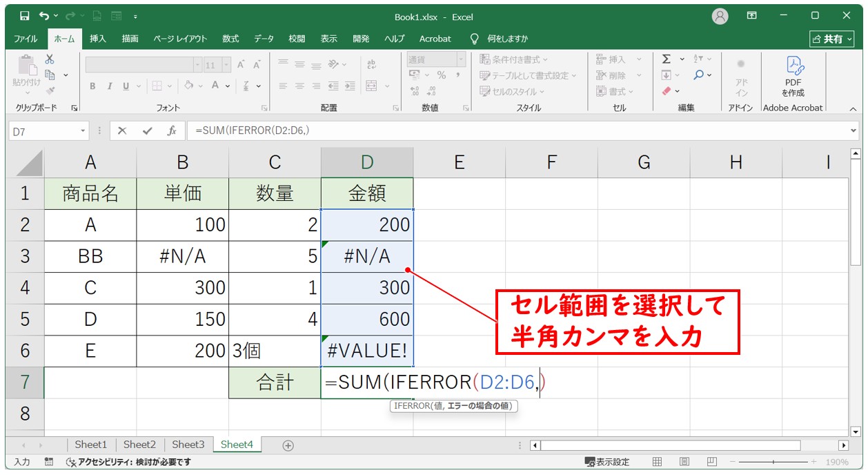The height and width of the screenshot is (475, 868).
Task: Open the Find and Select magnifier
Action: (x=699, y=75)
